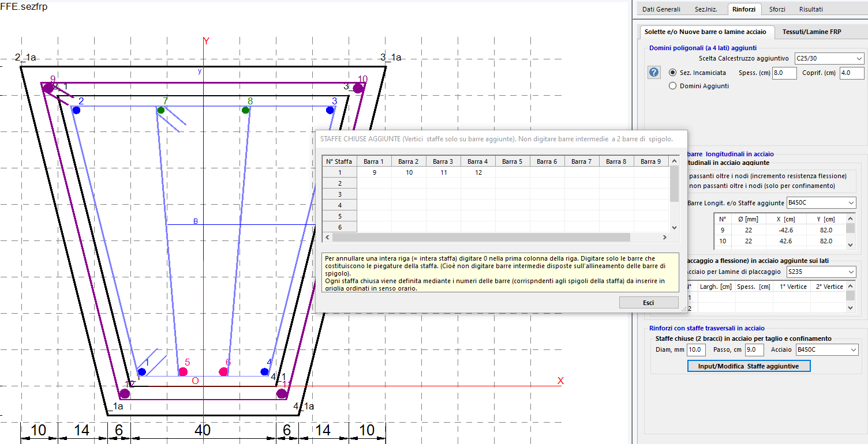The image size is (868, 444).
Task: Click the Diam, mm input field
Action: 697,350
